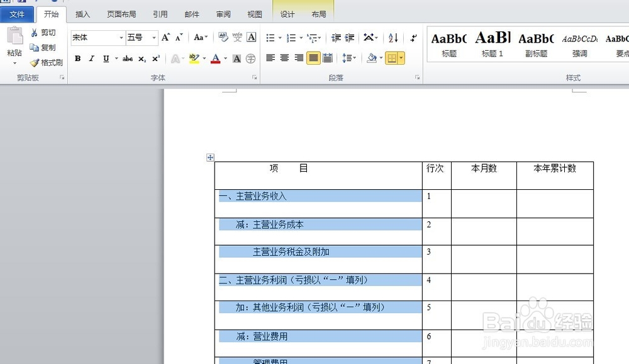Apply 标题 heading style
Screen dimensions: 629x364
pyautogui.click(x=449, y=44)
